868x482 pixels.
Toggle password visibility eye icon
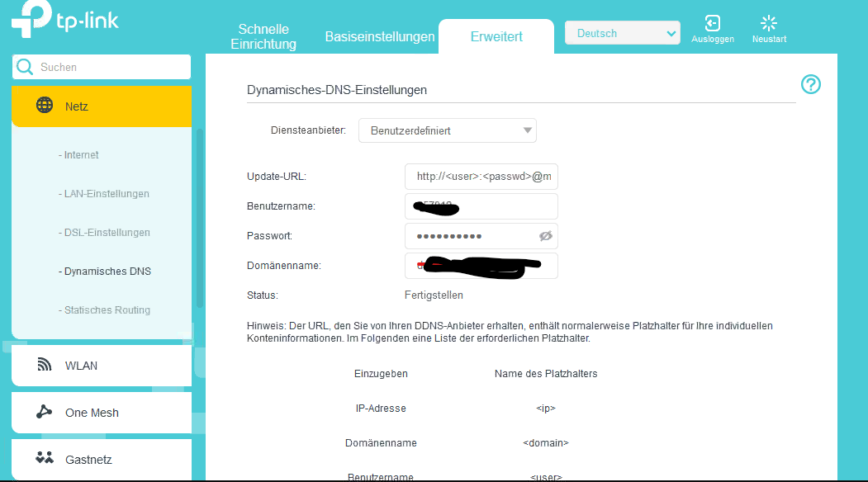click(545, 236)
